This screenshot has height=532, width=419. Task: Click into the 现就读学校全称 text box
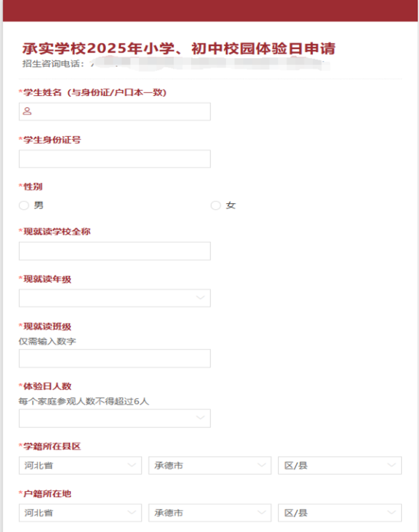[115, 251]
